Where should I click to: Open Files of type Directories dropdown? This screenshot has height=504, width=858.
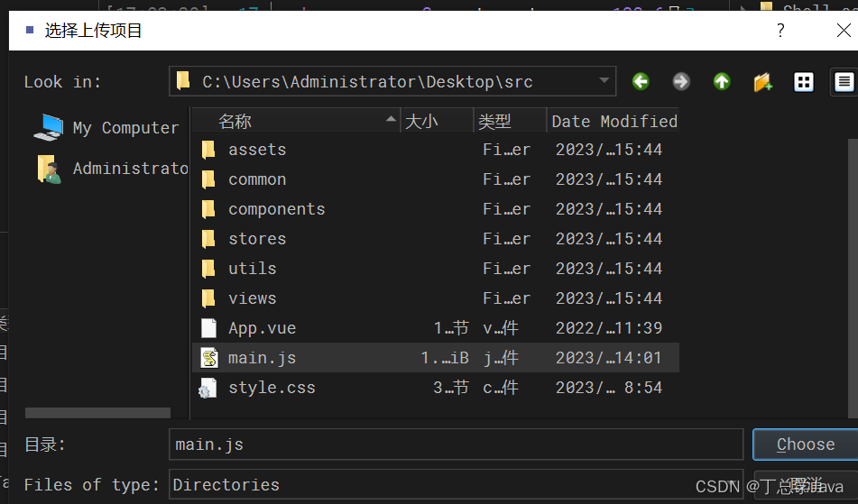(x=456, y=485)
